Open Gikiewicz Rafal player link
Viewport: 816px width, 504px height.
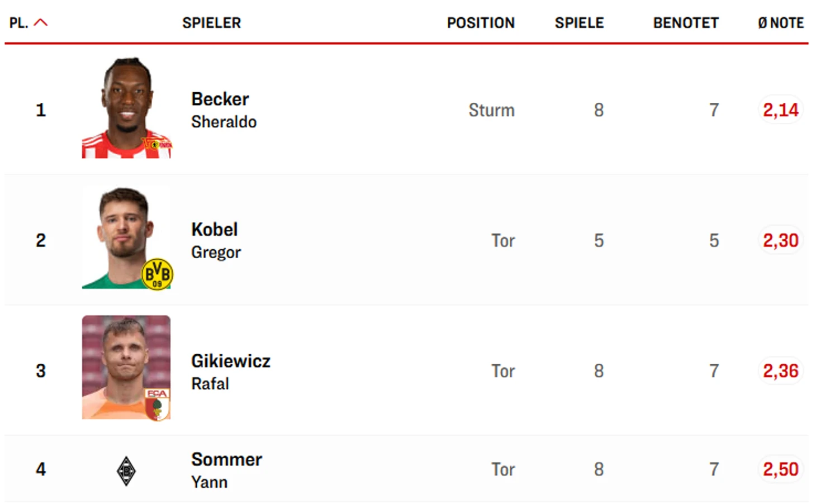pyautogui.click(x=230, y=371)
